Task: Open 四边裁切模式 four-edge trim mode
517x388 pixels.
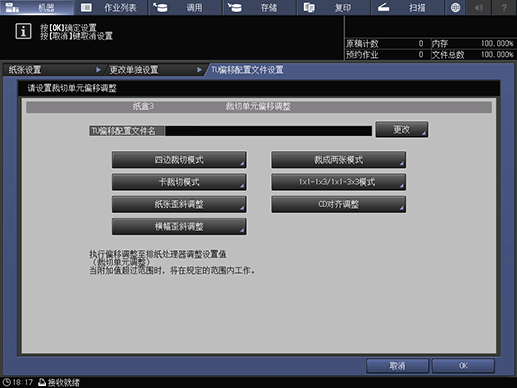Action: coord(179,160)
